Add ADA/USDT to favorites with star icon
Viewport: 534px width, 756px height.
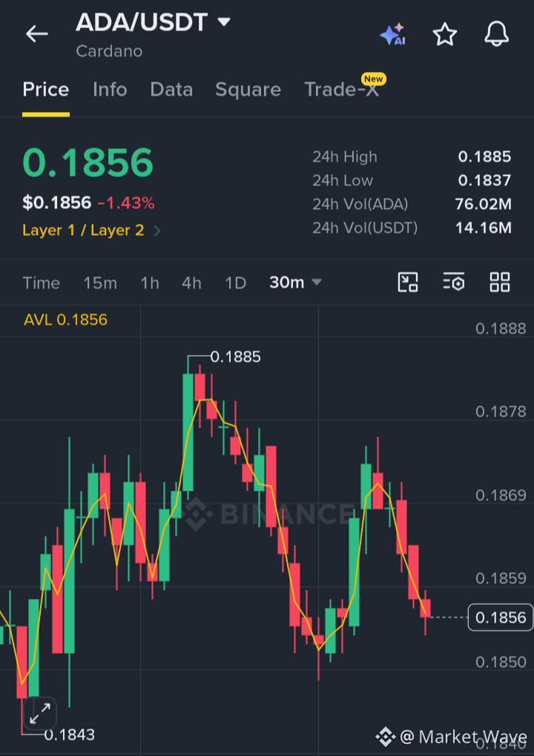tap(444, 34)
